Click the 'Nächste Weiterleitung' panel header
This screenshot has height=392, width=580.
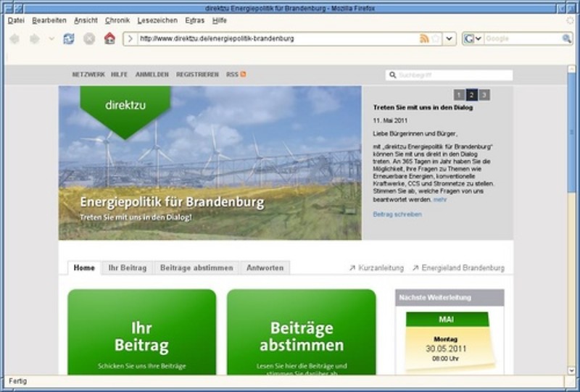tap(449, 297)
